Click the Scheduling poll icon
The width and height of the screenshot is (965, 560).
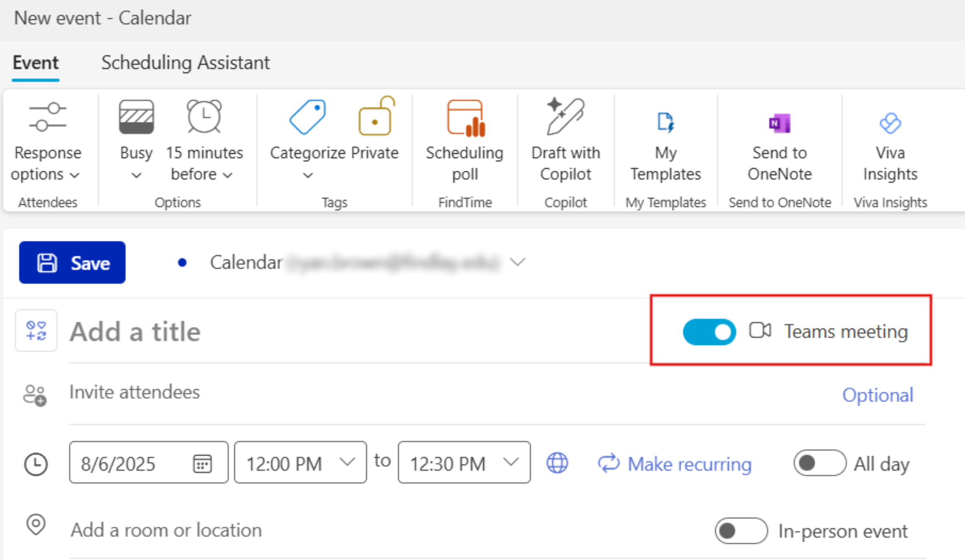point(465,119)
